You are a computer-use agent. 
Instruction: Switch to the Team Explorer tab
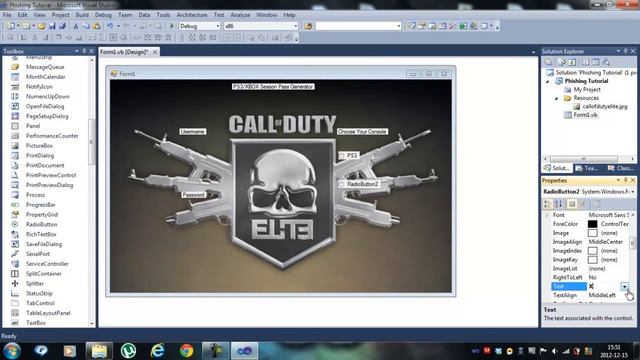[x=587, y=168]
